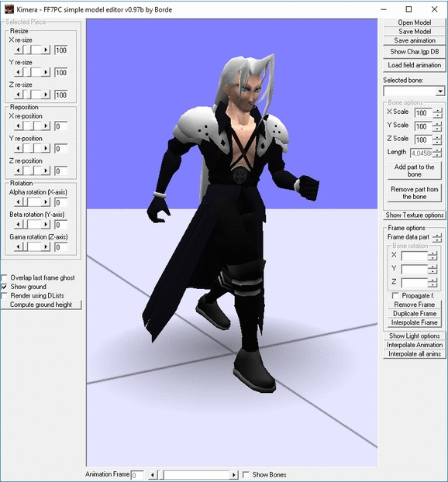Image resolution: width=448 pixels, height=482 pixels.
Task: Click Interpolate Animation button
Action: coord(414,345)
